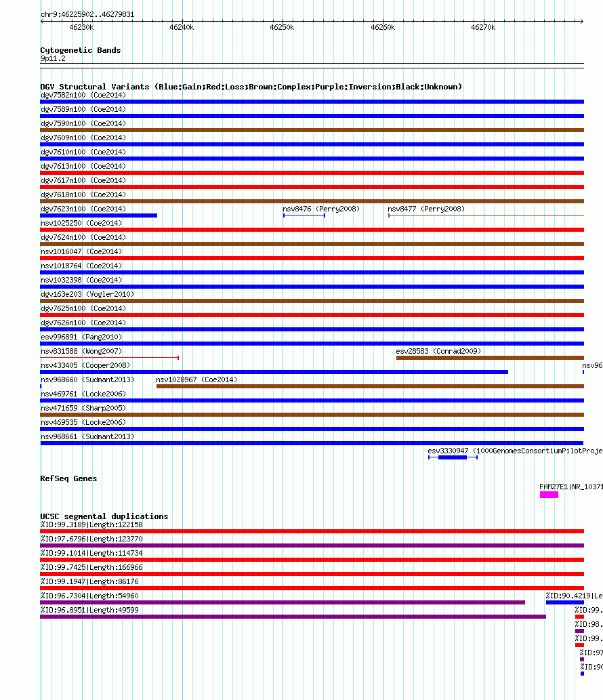603x700 pixels.
Task: Open the UCSC segmental duplications track title
Action: [x=104, y=516]
